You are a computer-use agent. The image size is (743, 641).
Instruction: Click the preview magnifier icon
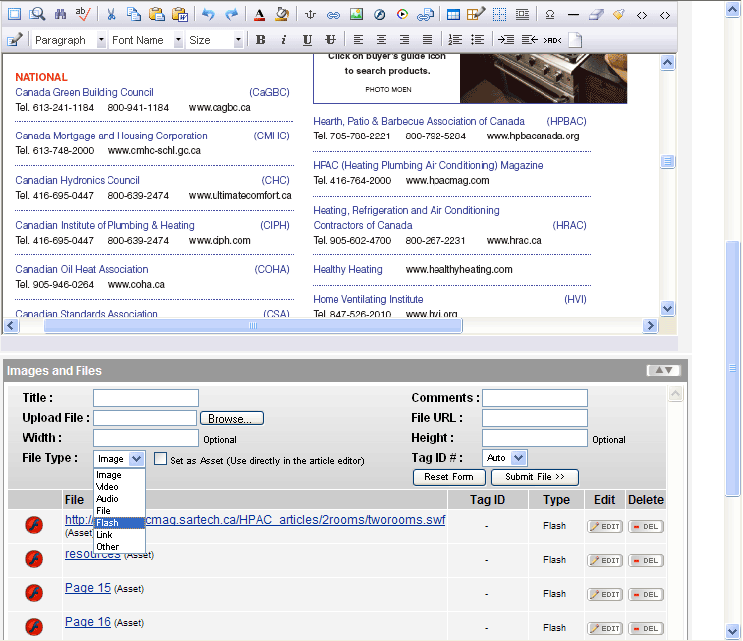click(x=37, y=14)
